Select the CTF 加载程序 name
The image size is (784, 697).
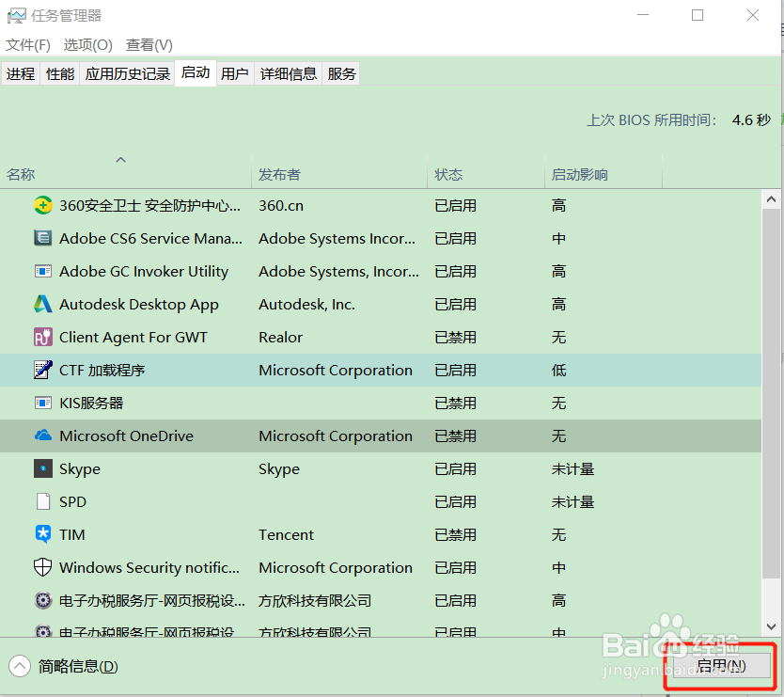(102, 371)
